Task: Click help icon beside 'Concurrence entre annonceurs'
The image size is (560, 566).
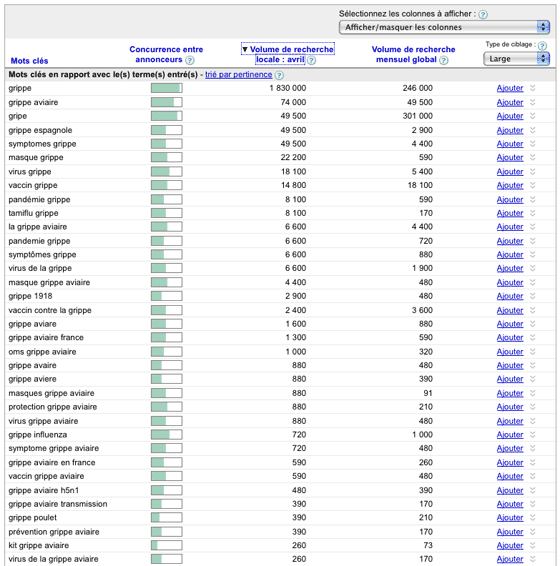Action: pos(190,60)
